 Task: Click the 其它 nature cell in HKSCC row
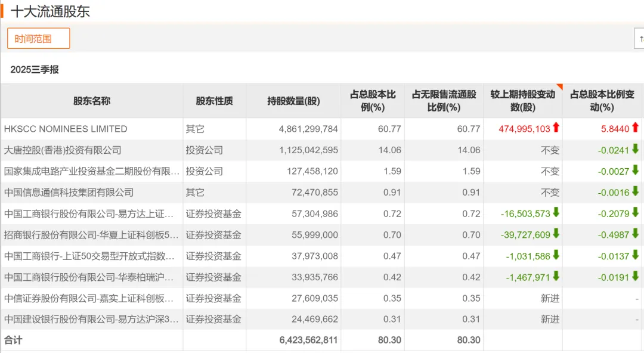point(194,129)
